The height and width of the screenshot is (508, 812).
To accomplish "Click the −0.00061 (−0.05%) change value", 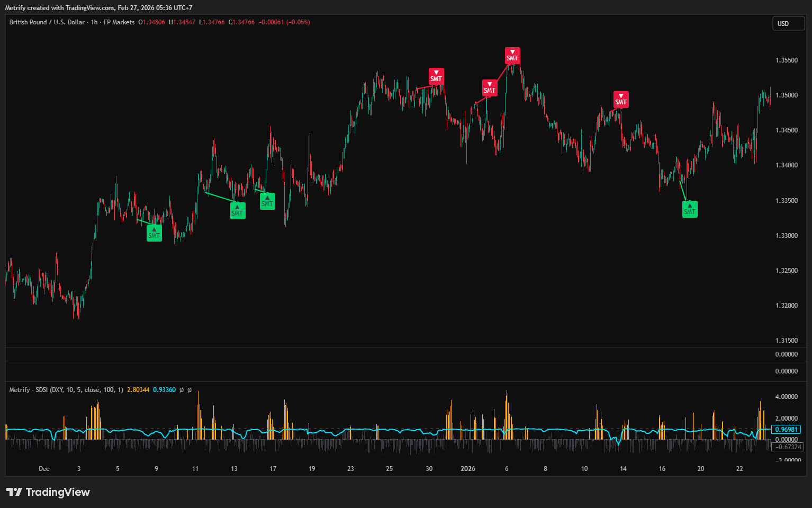I will pyautogui.click(x=284, y=22).
